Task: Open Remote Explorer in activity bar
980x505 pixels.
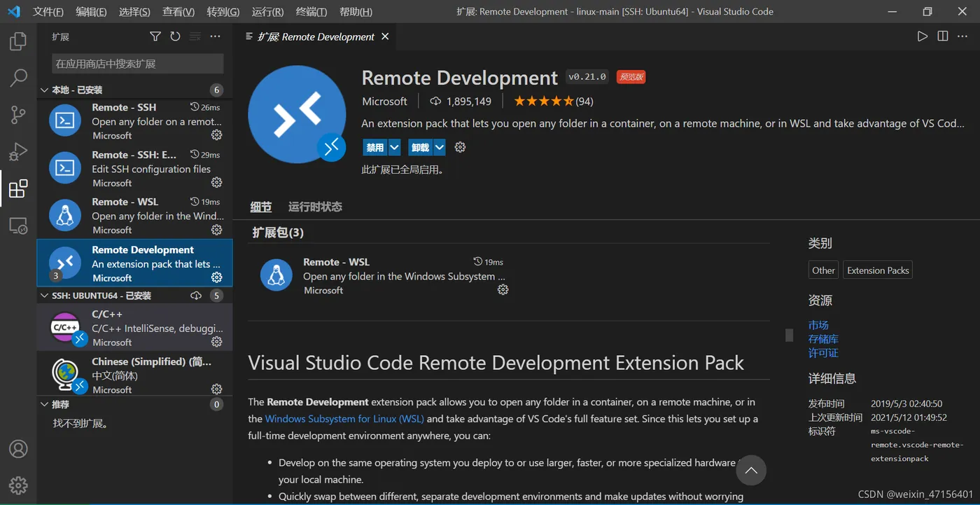Action: coord(18,226)
